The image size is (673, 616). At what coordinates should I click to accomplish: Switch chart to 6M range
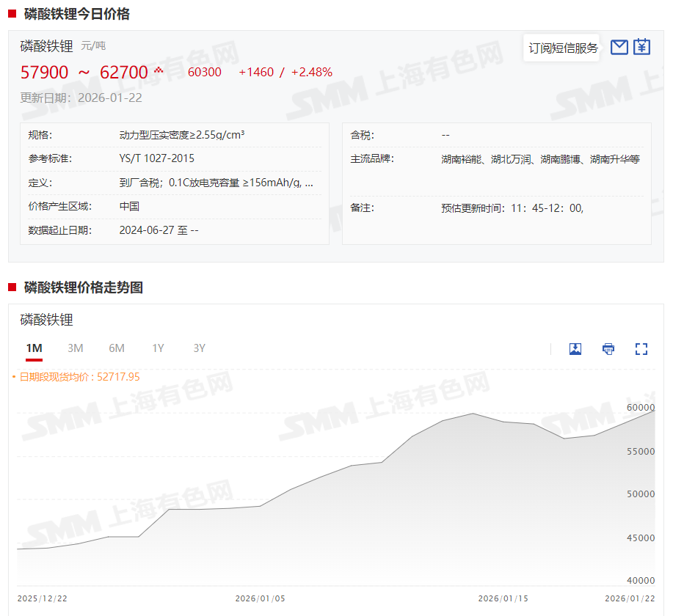tap(117, 348)
